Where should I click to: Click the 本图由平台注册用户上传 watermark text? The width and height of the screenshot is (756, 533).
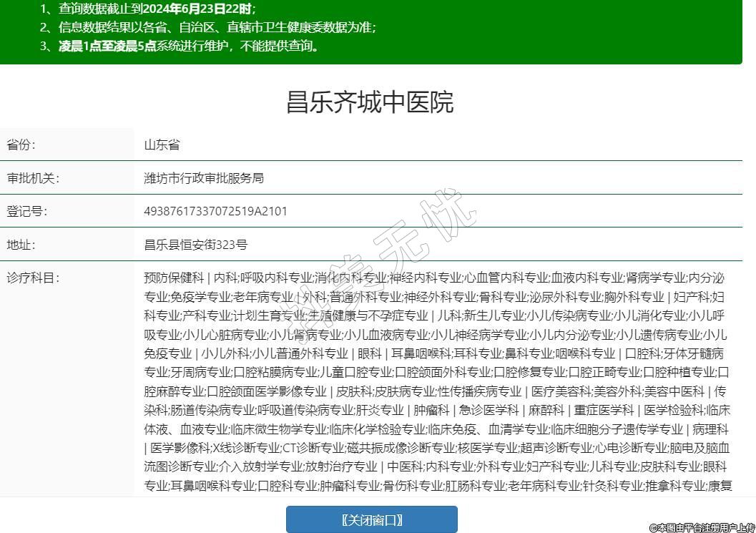click(x=702, y=527)
